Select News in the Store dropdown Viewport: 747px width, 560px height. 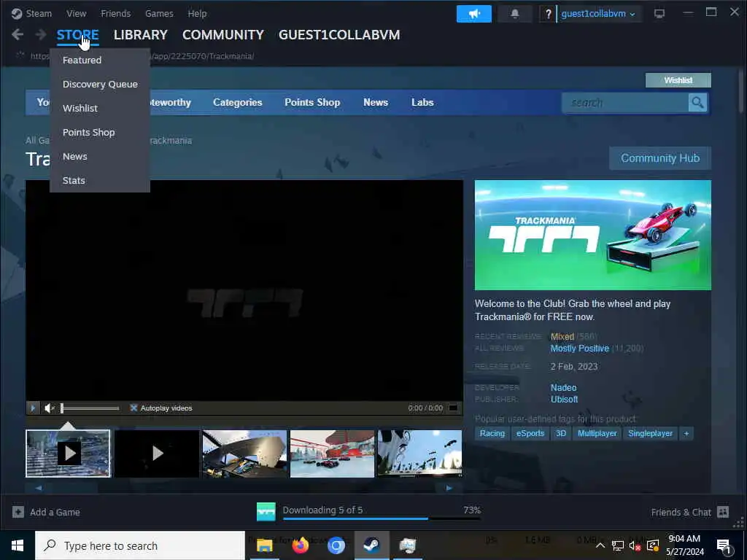point(75,156)
